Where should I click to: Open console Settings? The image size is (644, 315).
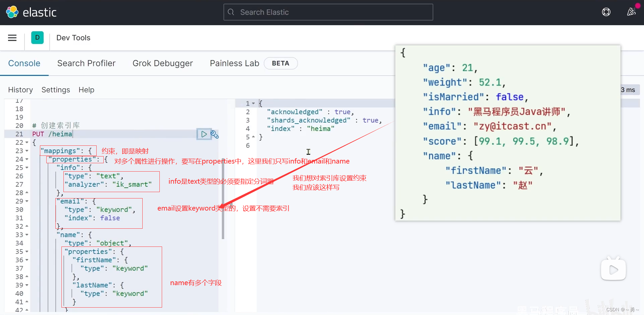(56, 90)
